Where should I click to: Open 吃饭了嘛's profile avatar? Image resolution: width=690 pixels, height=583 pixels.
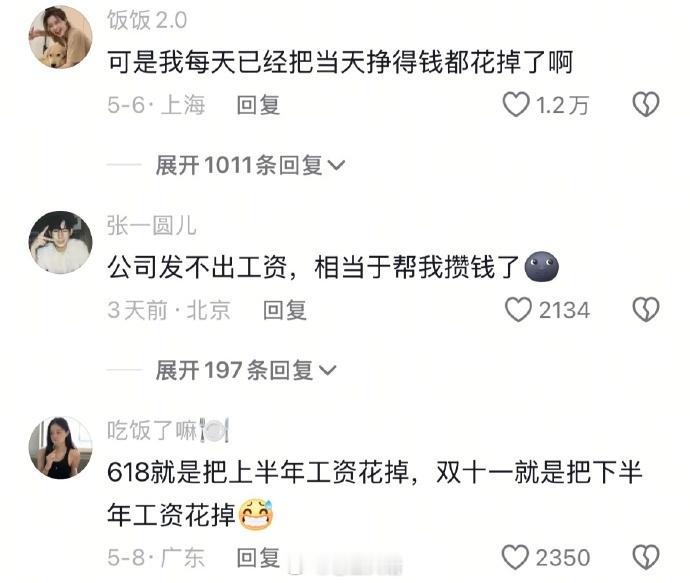pos(61,447)
